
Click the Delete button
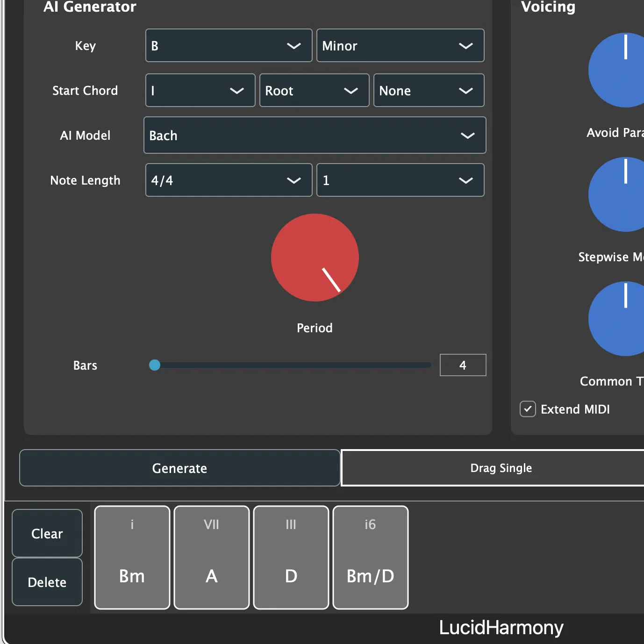47,582
